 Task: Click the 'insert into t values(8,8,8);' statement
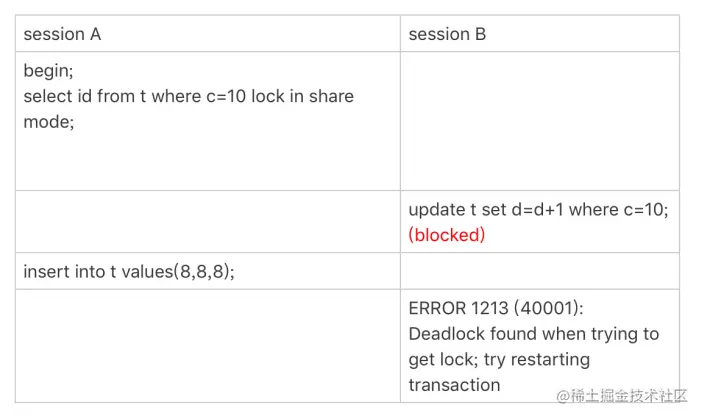129,272
